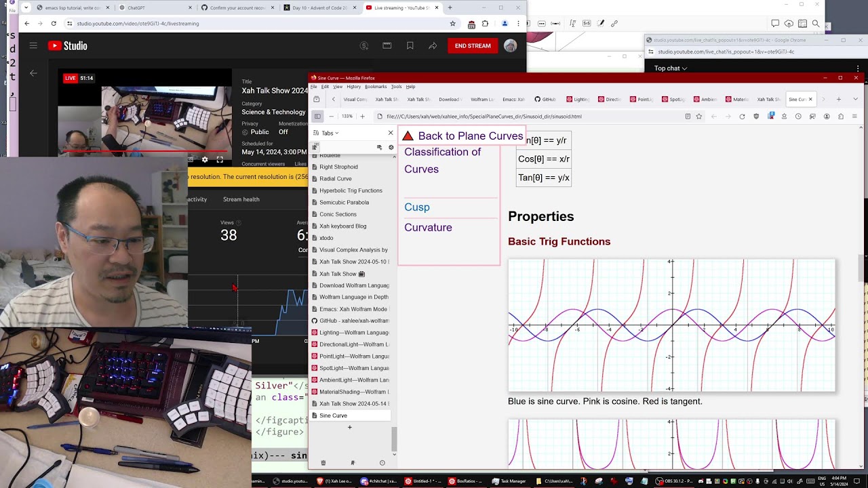Select Emacs: Xah Wolfram Mode sidebar tab
Viewport: 868px width, 488px height.
[350, 309]
